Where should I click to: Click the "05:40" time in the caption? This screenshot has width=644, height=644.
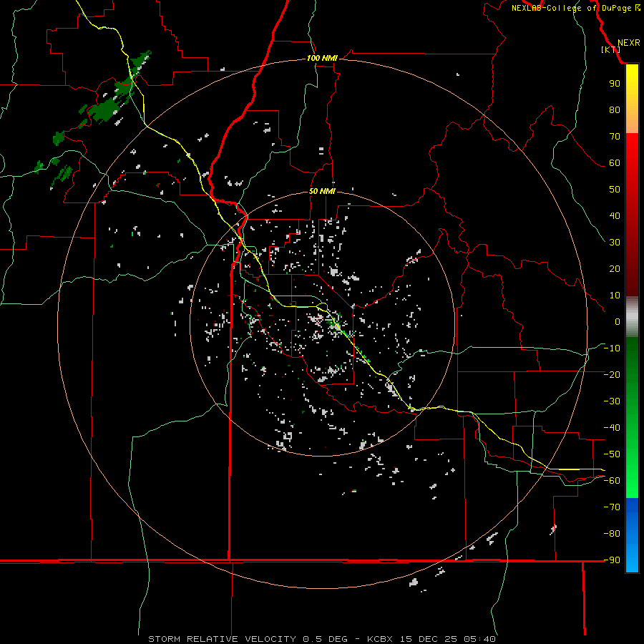coord(479,639)
